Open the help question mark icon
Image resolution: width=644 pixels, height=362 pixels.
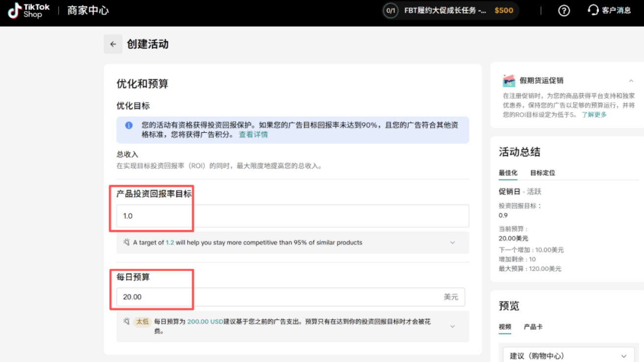click(564, 10)
